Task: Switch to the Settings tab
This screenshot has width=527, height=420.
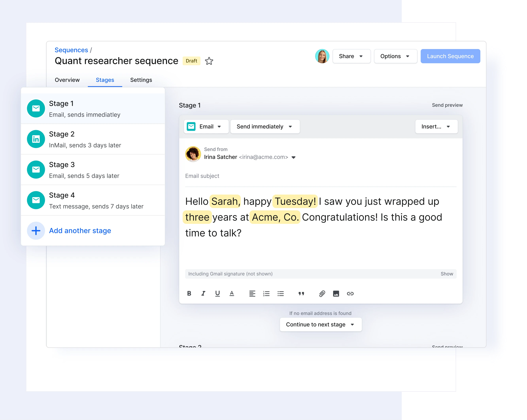Action: 141,80
